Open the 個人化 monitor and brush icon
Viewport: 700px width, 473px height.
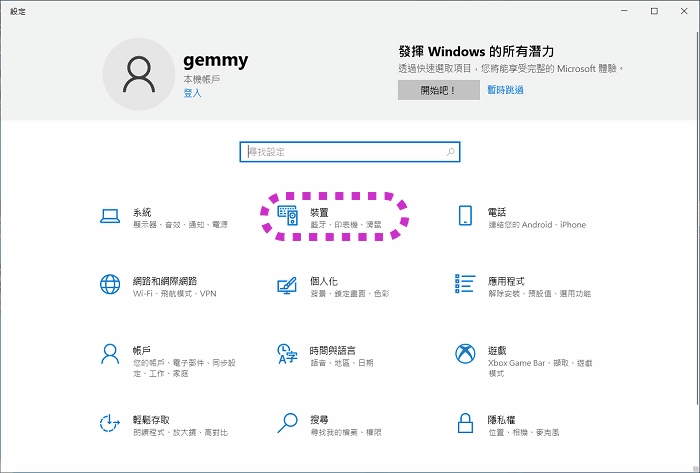pos(287,286)
